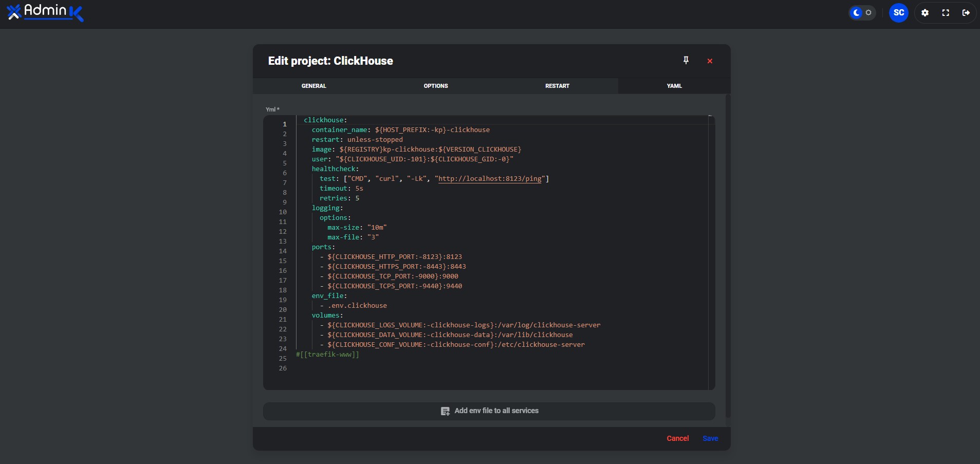
Task: Click the 'restart: unless-stopped' line
Action: point(357,140)
